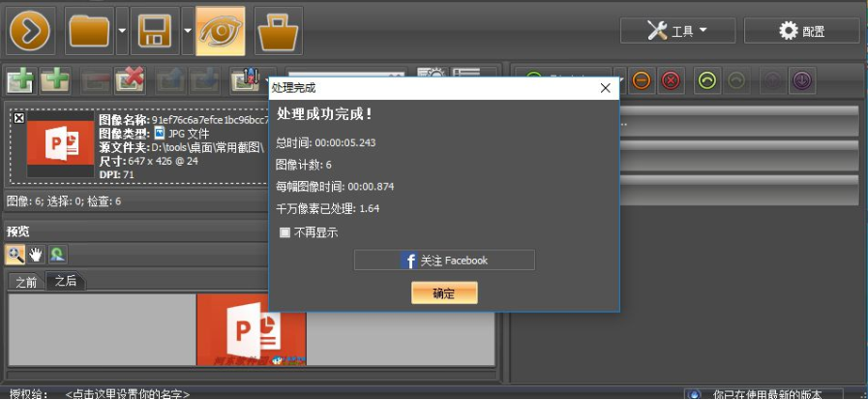Viewport: 868px width, 400px height.
Task: Select the first action bar in list
Action: 738,120
